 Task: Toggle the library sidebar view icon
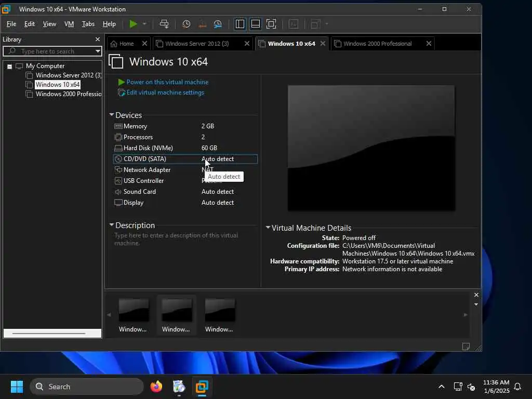coord(240,24)
